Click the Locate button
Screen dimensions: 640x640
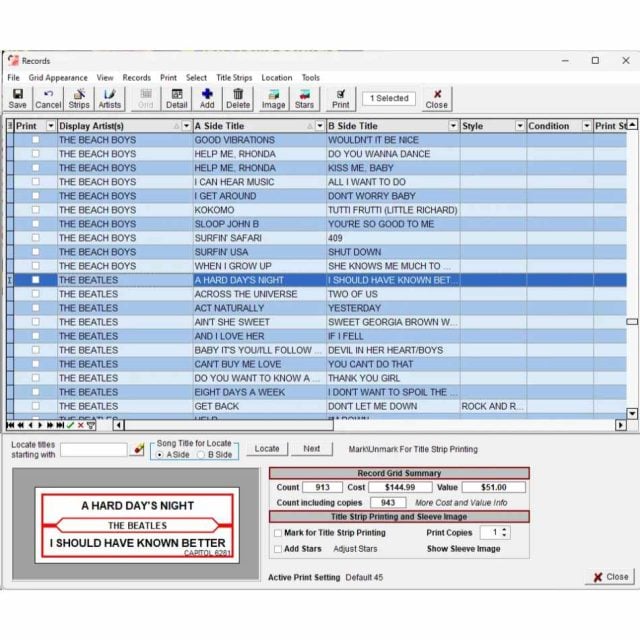[267, 449]
